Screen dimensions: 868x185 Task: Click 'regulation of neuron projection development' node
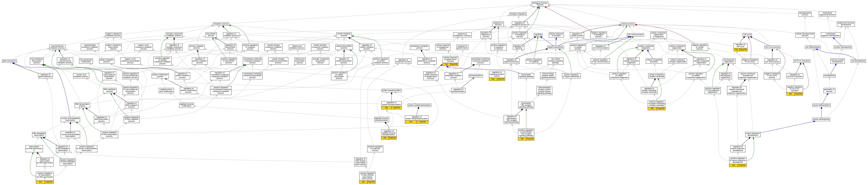coord(738,148)
